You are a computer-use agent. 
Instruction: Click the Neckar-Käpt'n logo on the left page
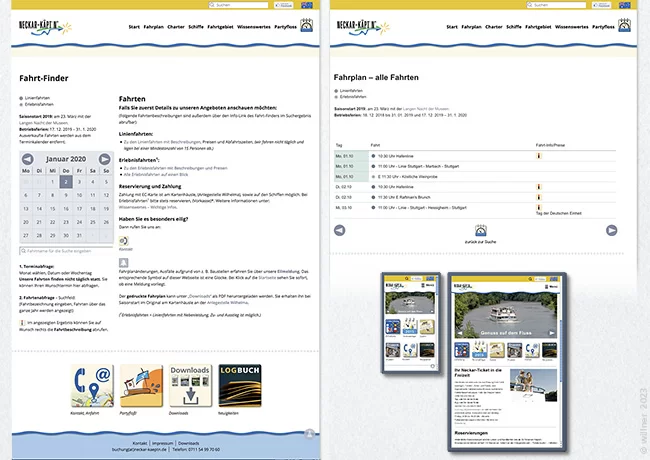click(45, 27)
